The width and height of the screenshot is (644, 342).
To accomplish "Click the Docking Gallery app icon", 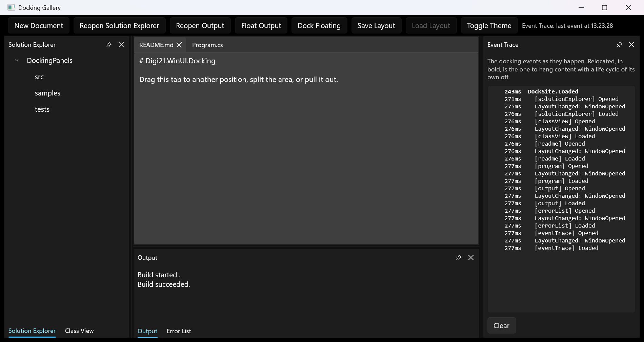I will 11,7.
